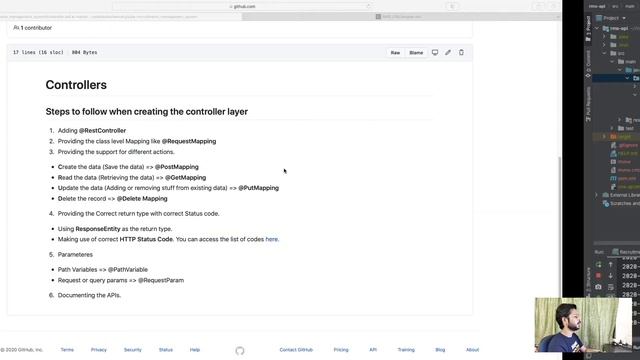Expand the target folder chevron
Viewport: 640px width, 360px height.
point(604,137)
